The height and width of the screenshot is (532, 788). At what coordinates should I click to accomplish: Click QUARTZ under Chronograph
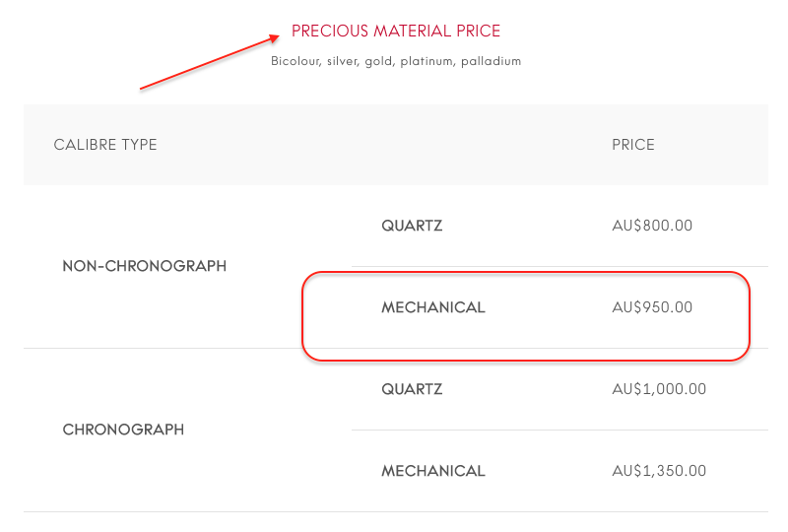(412, 389)
